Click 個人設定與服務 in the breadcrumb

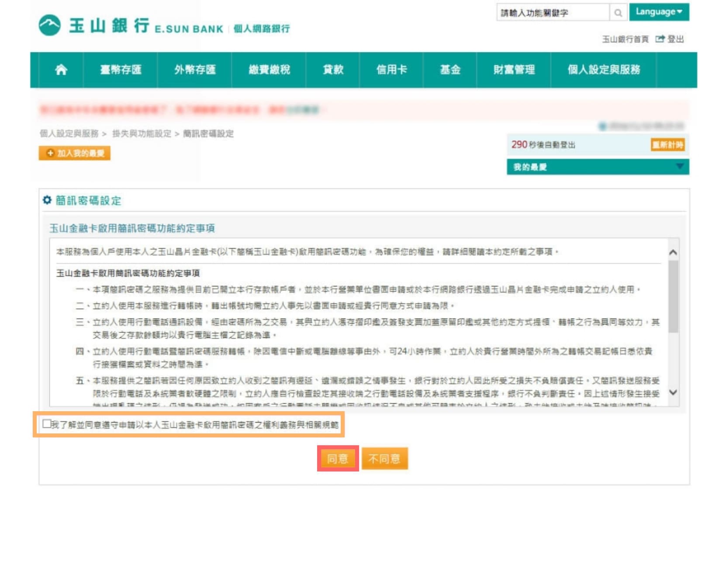pyautogui.click(x=69, y=134)
